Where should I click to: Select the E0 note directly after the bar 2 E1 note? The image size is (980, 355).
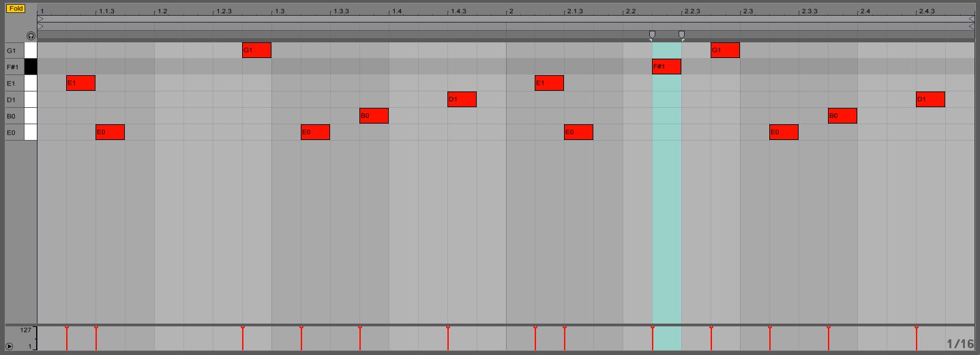578,132
